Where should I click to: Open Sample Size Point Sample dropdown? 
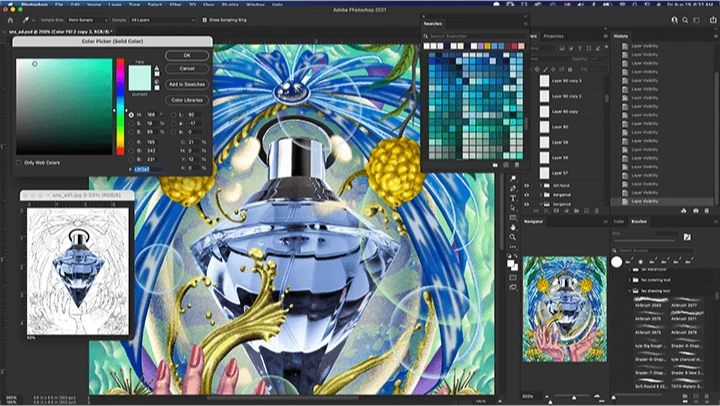point(88,20)
